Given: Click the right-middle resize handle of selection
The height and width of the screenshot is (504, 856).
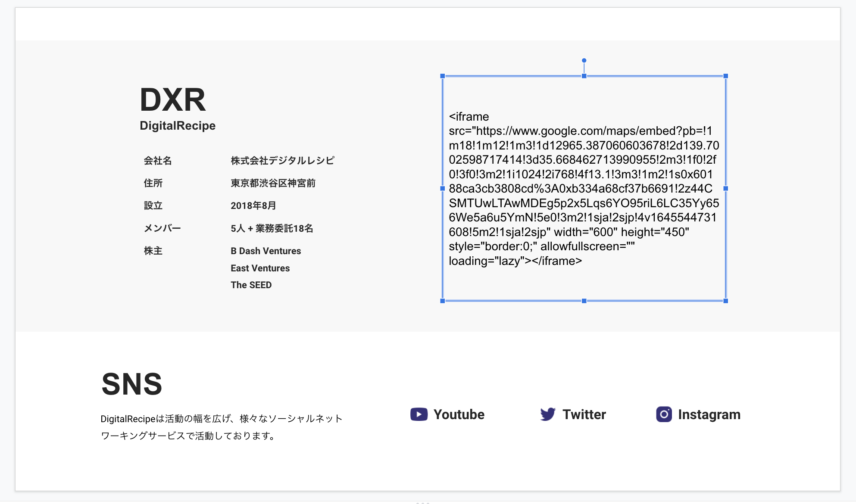Looking at the screenshot, I should (x=726, y=189).
